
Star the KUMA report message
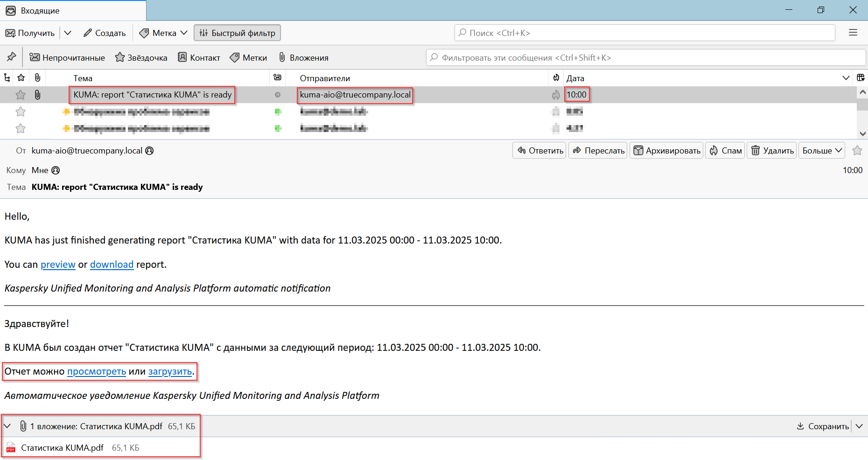pos(21,95)
